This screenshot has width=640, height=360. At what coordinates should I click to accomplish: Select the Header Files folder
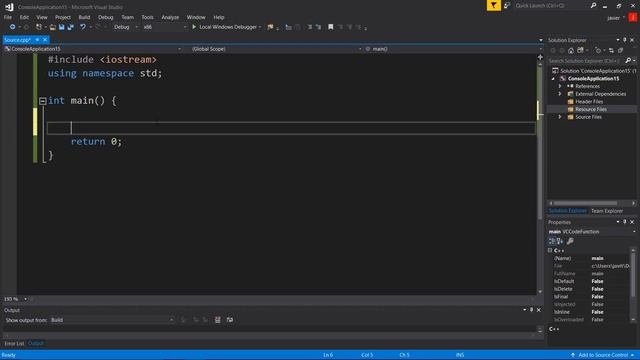[x=589, y=102]
